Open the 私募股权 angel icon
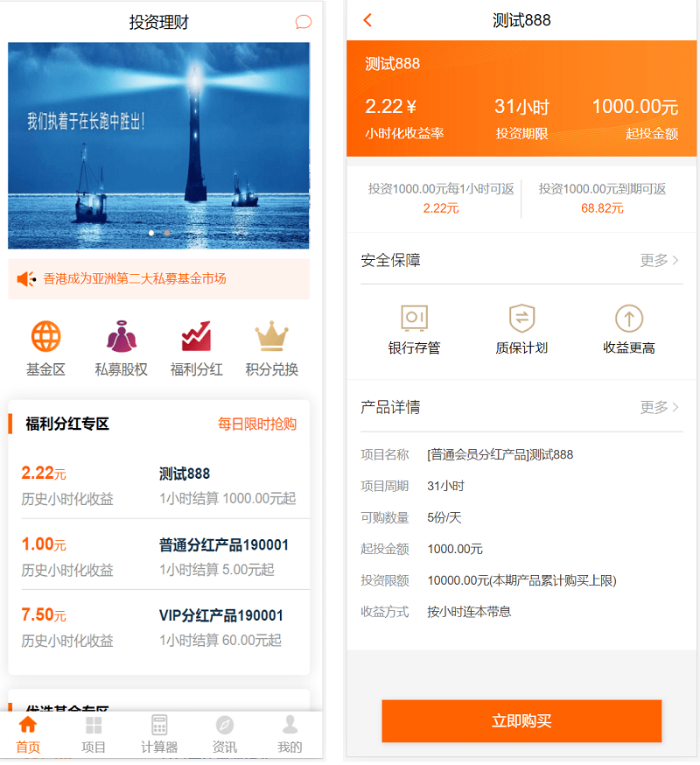700x765 pixels. (121, 337)
